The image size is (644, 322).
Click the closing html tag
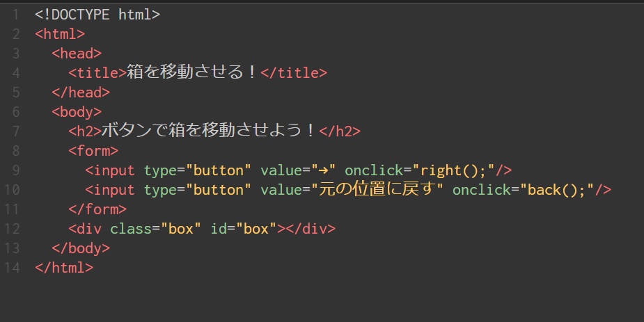click(63, 267)
